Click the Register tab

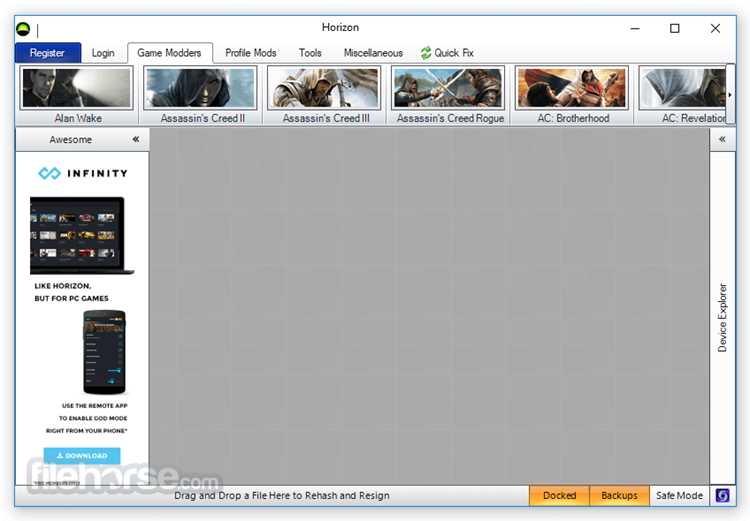[47, 53]
